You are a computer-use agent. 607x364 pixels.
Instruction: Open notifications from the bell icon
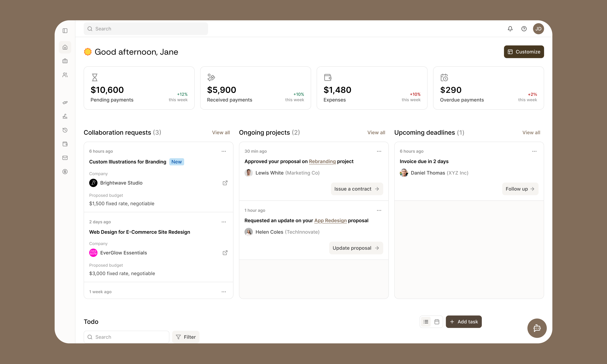[x=510, y=29]
